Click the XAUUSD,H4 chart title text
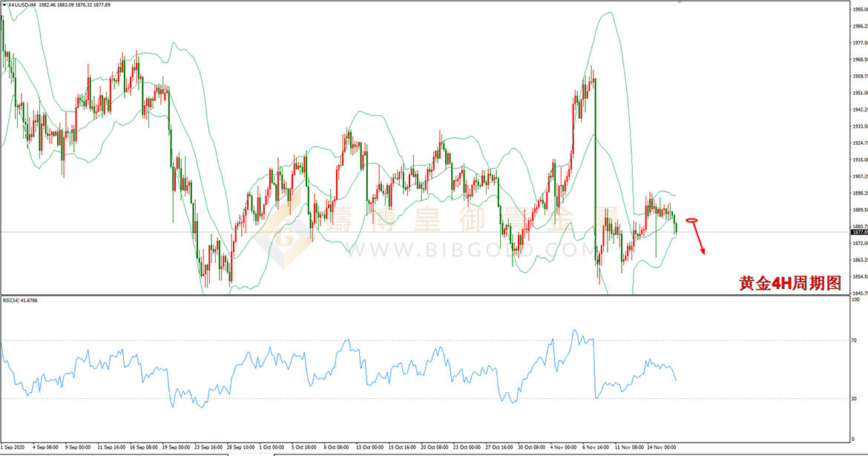This screenshot has height=456, width=868. pos(22,4)
